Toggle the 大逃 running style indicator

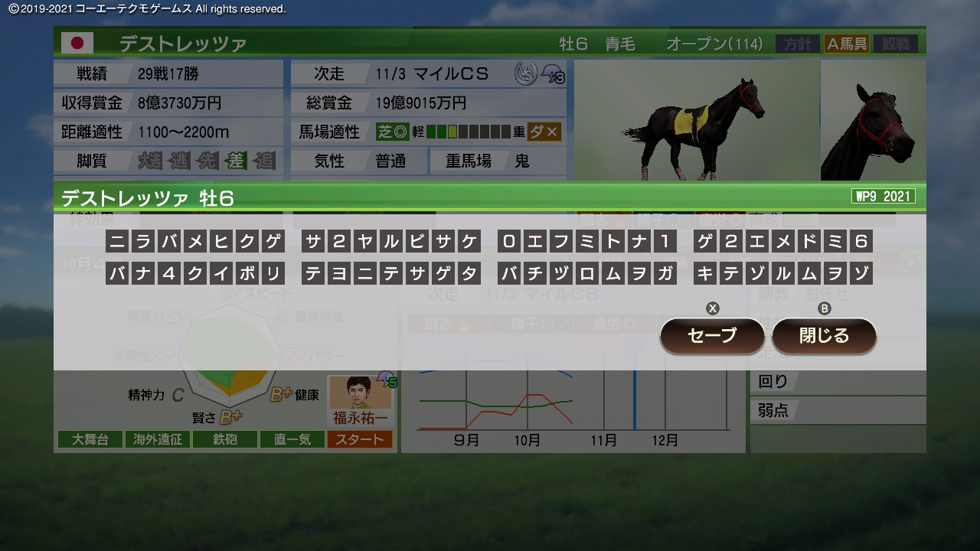point(151,161)
